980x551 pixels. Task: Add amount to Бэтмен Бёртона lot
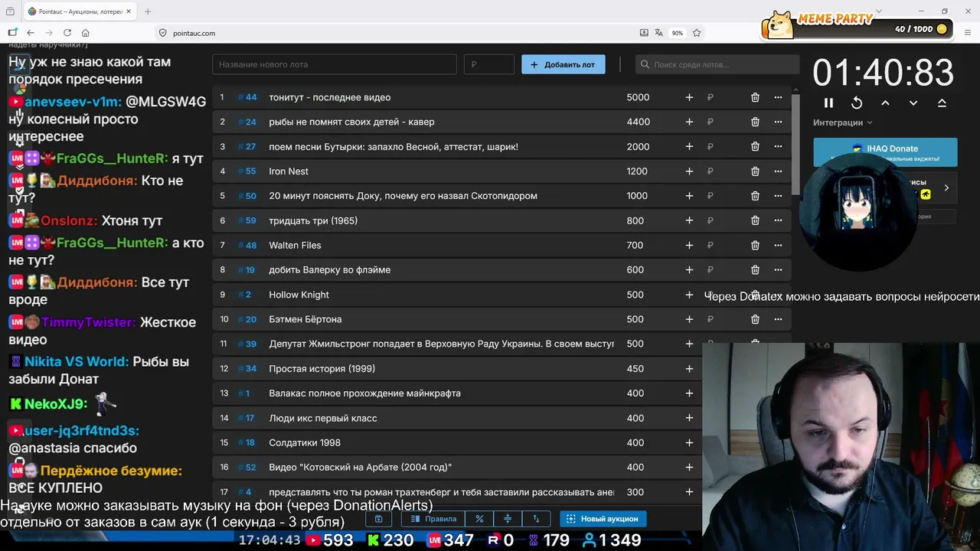coord(689,319)
